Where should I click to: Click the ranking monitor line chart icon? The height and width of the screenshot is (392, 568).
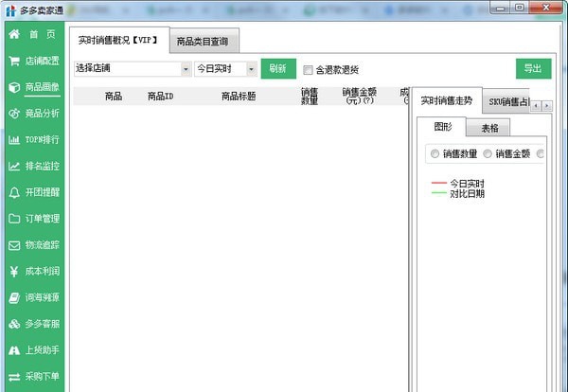point(14,167)
